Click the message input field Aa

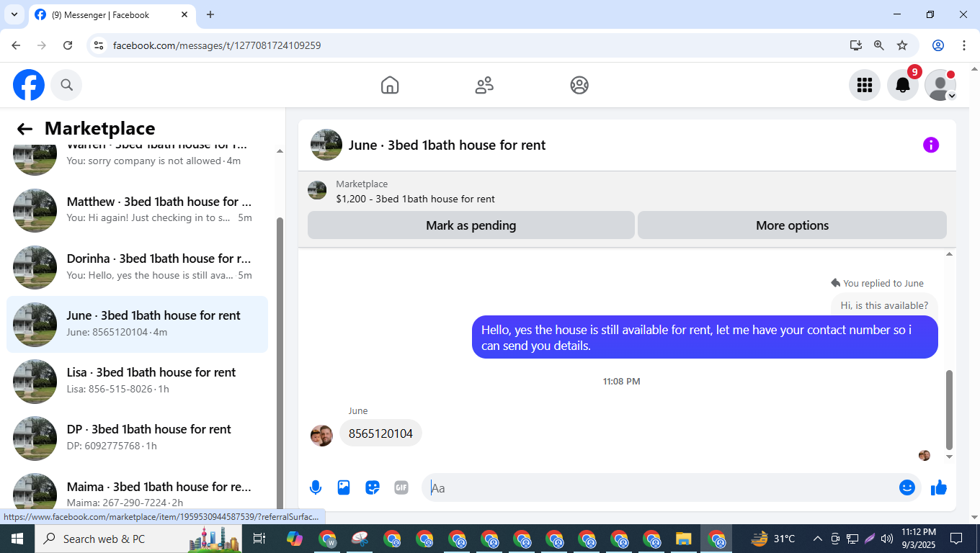pyautogui.click(x=659, y=487)
